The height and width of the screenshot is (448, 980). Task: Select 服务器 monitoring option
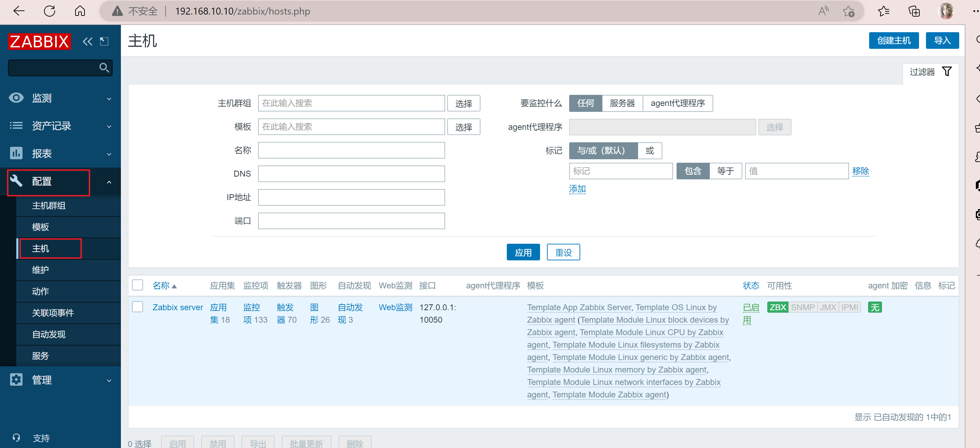click(x=623, y=103)
